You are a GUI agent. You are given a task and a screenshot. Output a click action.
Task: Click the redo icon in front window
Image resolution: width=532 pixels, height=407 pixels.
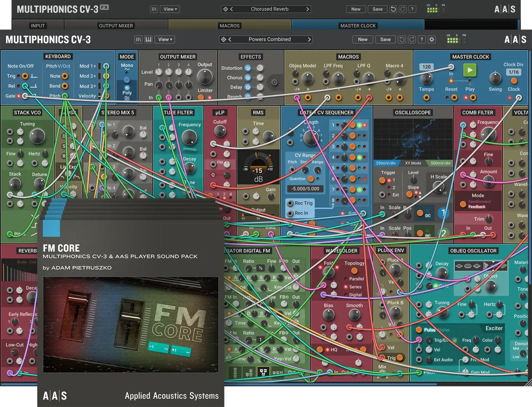click(x=412, y=40)
